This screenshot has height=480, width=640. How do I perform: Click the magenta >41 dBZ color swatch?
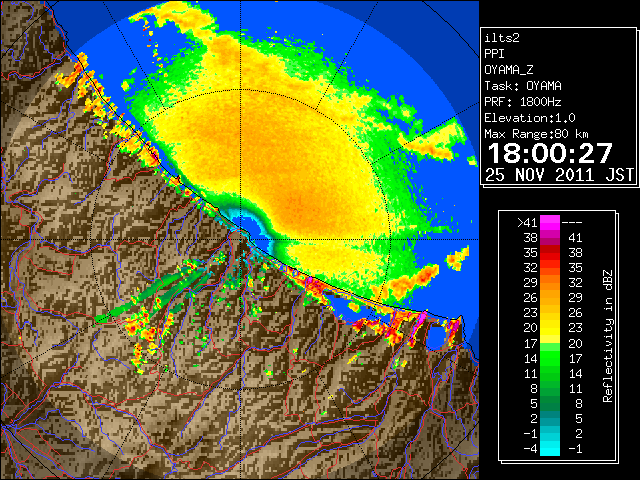[x=550, y=222]
